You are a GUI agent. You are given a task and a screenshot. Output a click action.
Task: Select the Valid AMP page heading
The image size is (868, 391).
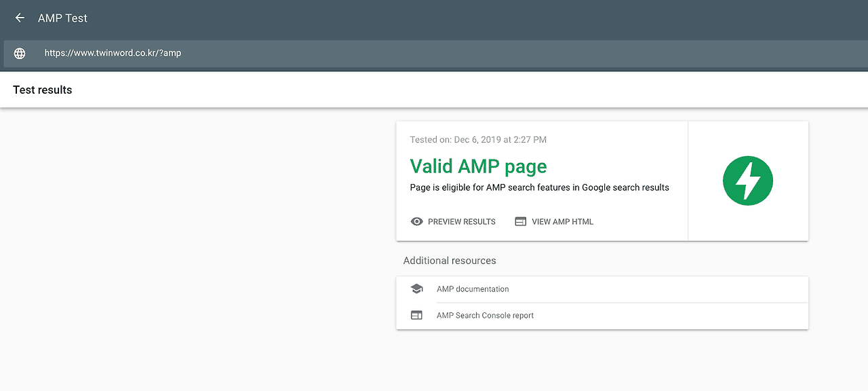coord(478,166)
